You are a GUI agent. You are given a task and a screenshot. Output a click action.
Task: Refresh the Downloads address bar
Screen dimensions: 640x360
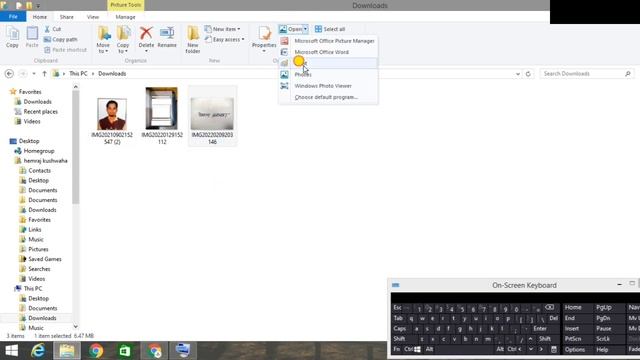tap(528, 74)
